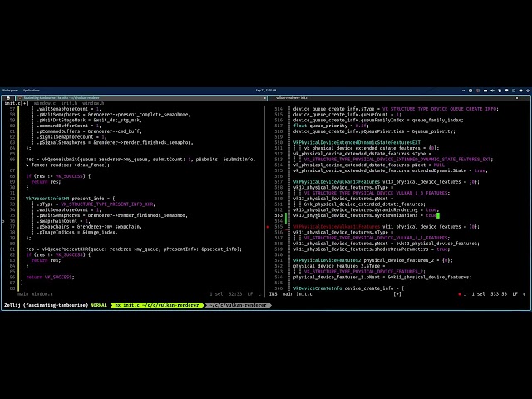Select the 'hx init.c' Zellij tab
The width and height of the screenshot is (532, 399).
pyautogui.click(x=157, y=305)
